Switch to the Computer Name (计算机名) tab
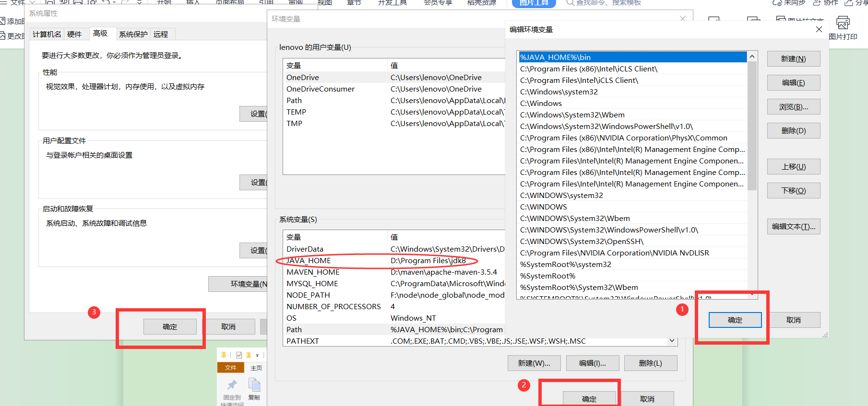 [47, 34]
